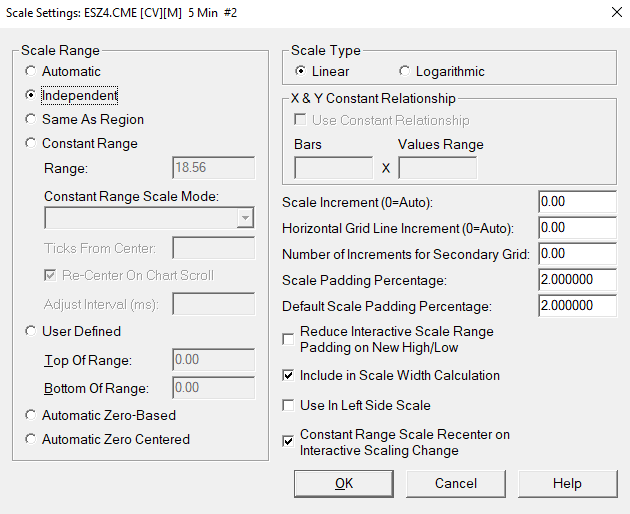Select Automatic Zero Centered option

pos(32,440)
